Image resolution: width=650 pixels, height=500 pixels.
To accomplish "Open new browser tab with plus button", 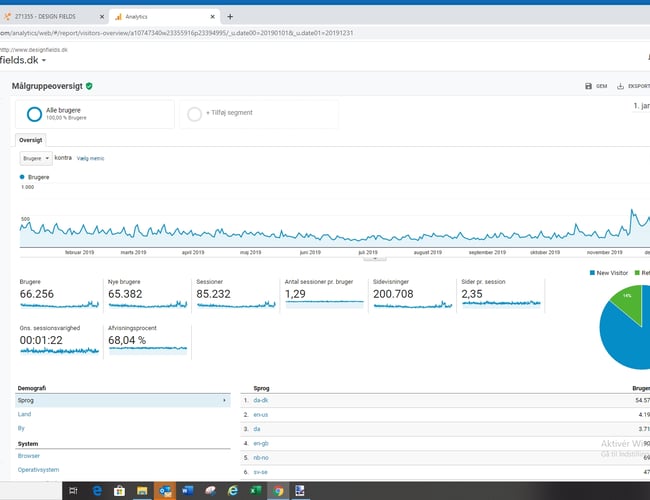I will pyautogui.click(x=230, y=17).
